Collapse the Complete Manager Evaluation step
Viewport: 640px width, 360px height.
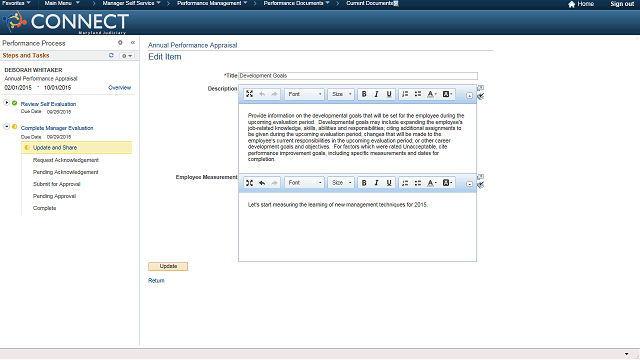[7, 127]
